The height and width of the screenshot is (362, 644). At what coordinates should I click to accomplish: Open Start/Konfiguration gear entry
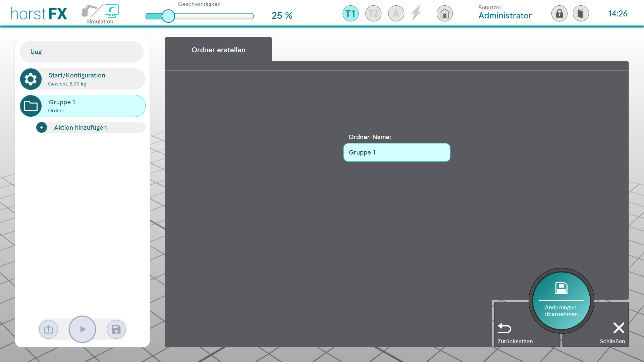pyautogui.click(x=82, y=79)
